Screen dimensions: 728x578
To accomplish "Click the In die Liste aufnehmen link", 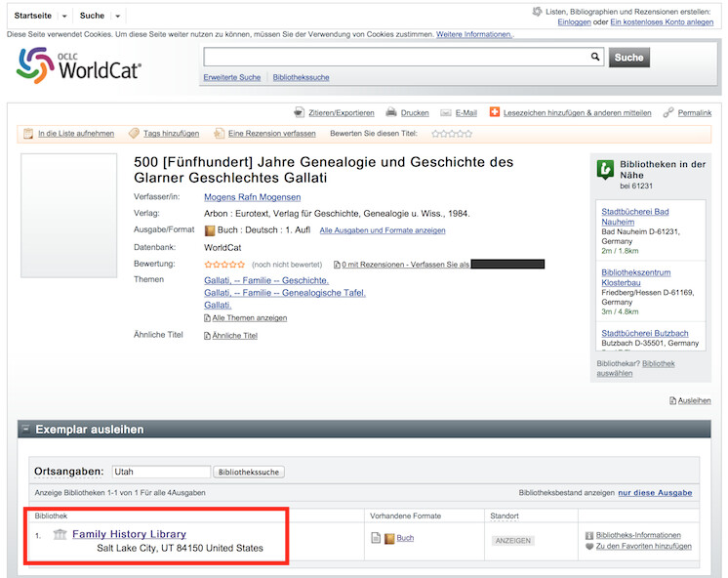I will pyautogui.click(x=76, y=134).
